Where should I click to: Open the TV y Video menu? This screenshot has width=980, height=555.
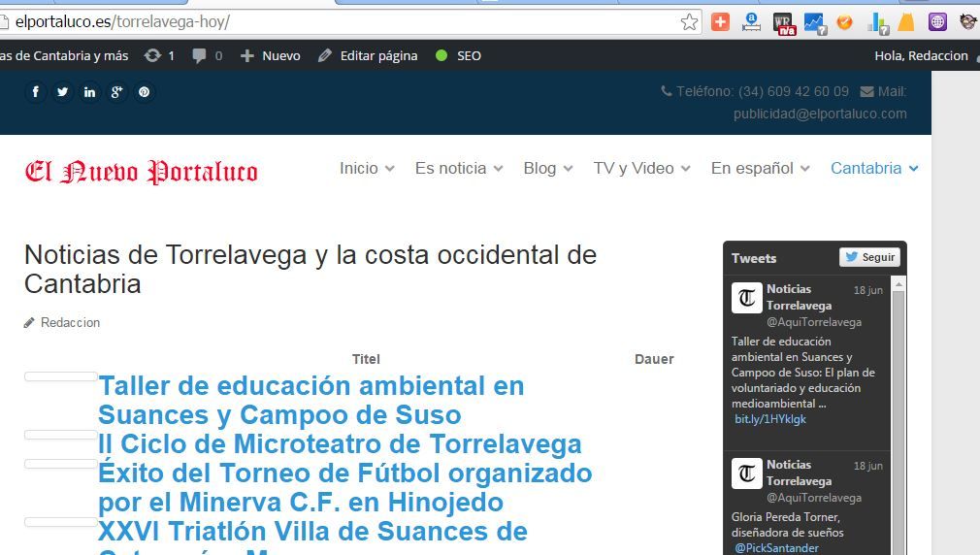pyautogui.click(x=642, y=168)
